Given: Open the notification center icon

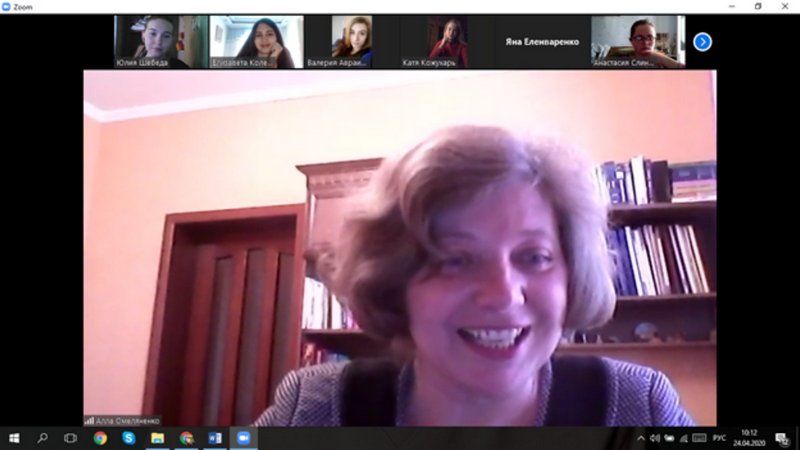Looking at the screenshot, I should tap(781, 438).
